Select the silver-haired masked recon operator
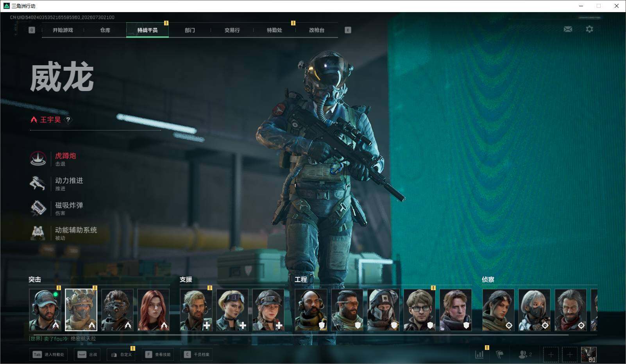626x364 pixels. tap(534, 310)
